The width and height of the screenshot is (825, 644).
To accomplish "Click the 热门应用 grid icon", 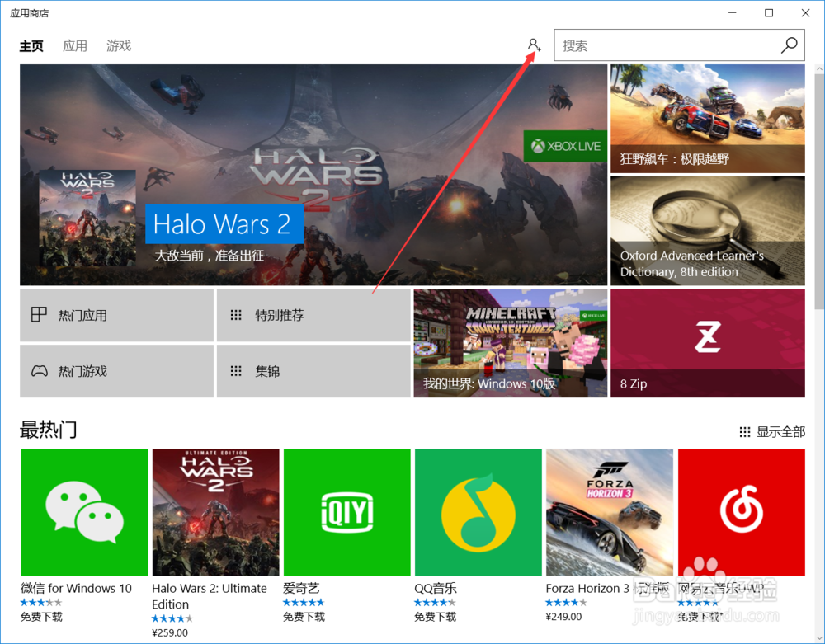I will click(39, 314).
